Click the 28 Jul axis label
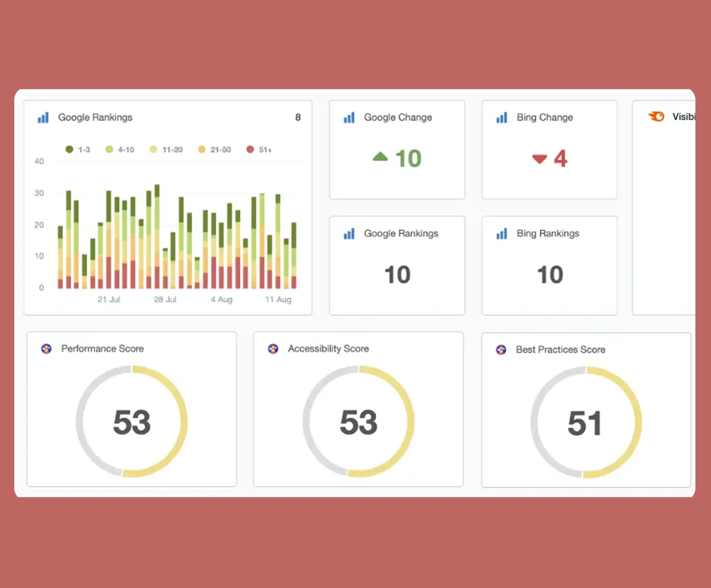The height and width of the screenshot is (588, 711). click(x=165, y=300)
